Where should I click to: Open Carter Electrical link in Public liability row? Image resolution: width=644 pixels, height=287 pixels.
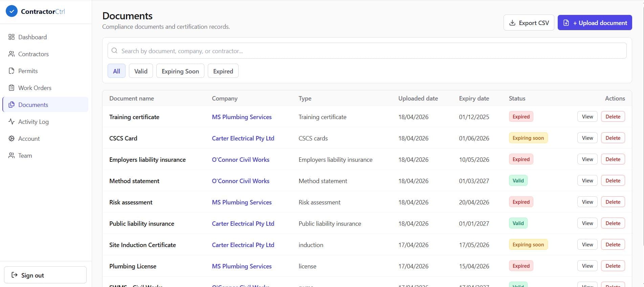coord(243,223)
